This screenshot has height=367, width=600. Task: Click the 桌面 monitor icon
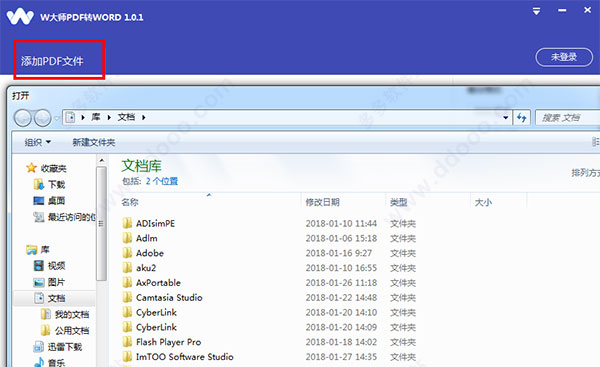[39, 201]
